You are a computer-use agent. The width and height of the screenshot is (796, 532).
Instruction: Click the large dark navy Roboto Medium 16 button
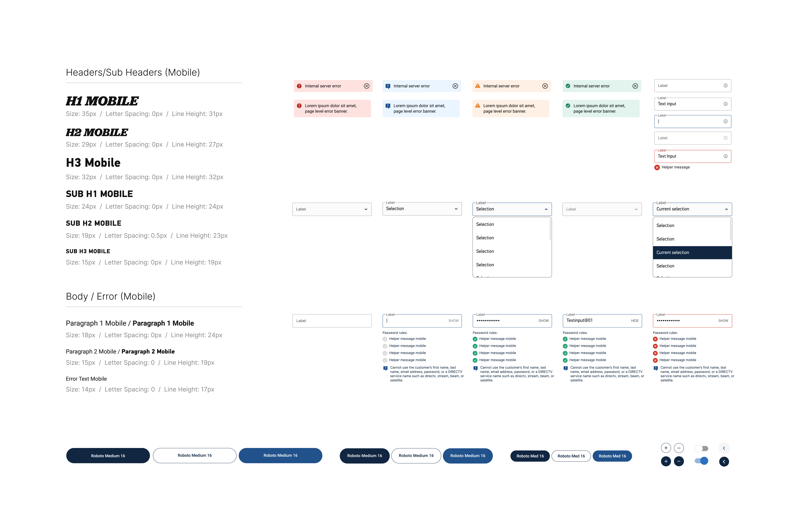pos(108,456)
